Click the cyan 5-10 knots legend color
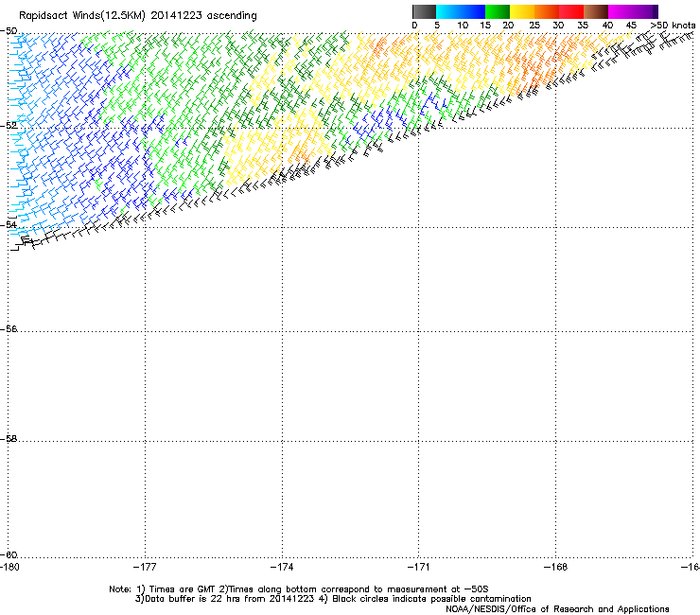The height and width of the screenshot is (615, 700). tap(448, 11)
